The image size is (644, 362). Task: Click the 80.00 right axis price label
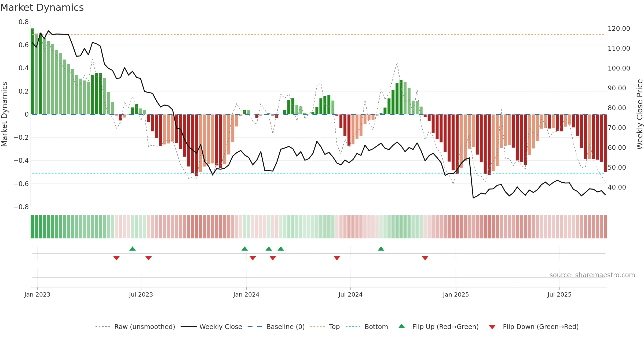point(617,108)
